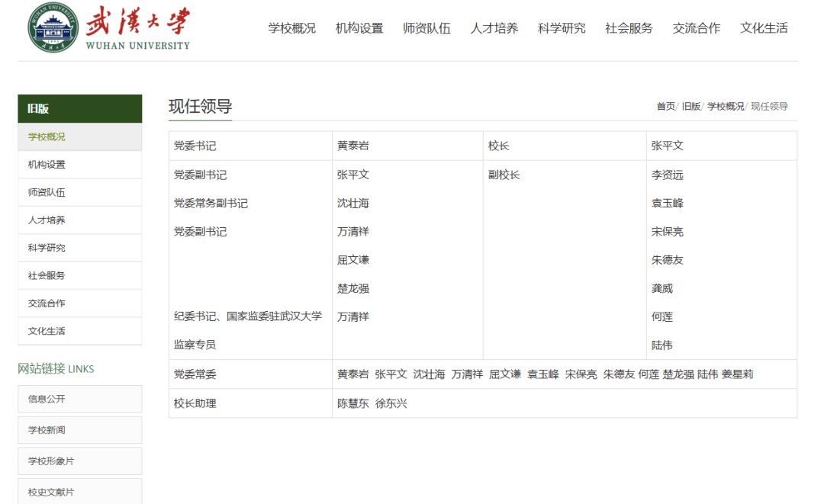Open 学校新闻 website link
The image size is (824, 504).
pyautogui.click(x=47, y=430)
